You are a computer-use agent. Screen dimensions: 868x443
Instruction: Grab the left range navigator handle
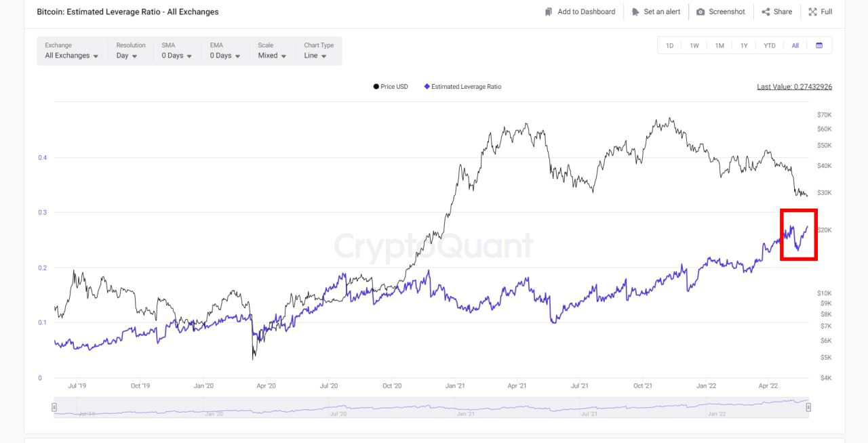54,407
